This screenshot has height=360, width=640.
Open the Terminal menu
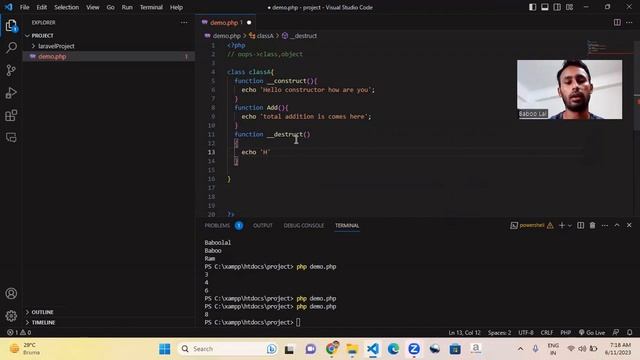point(151,7)
